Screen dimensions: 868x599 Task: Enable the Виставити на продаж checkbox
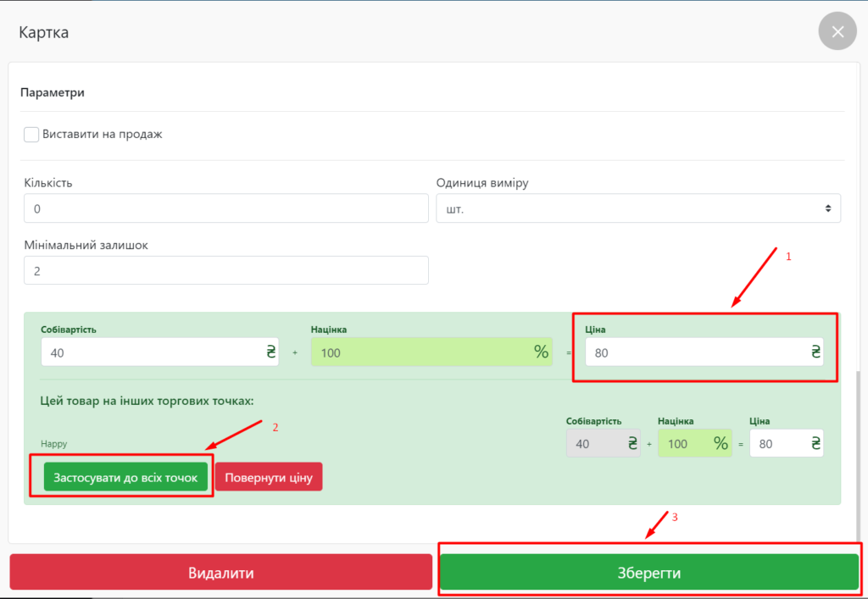point(31,134)
